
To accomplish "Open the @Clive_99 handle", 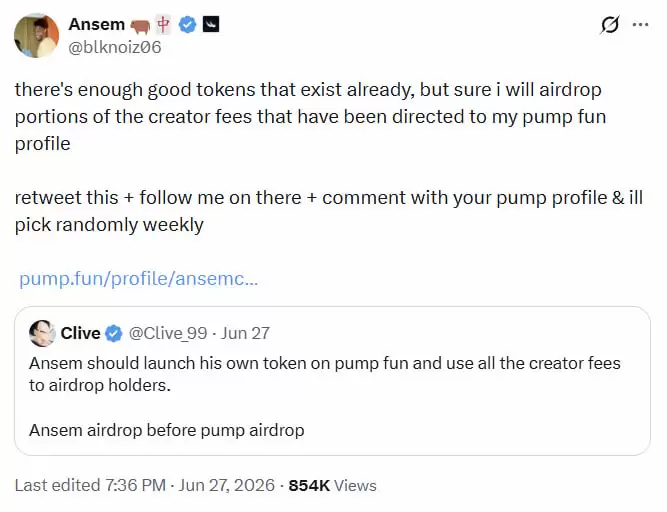I will pos(168,333).
